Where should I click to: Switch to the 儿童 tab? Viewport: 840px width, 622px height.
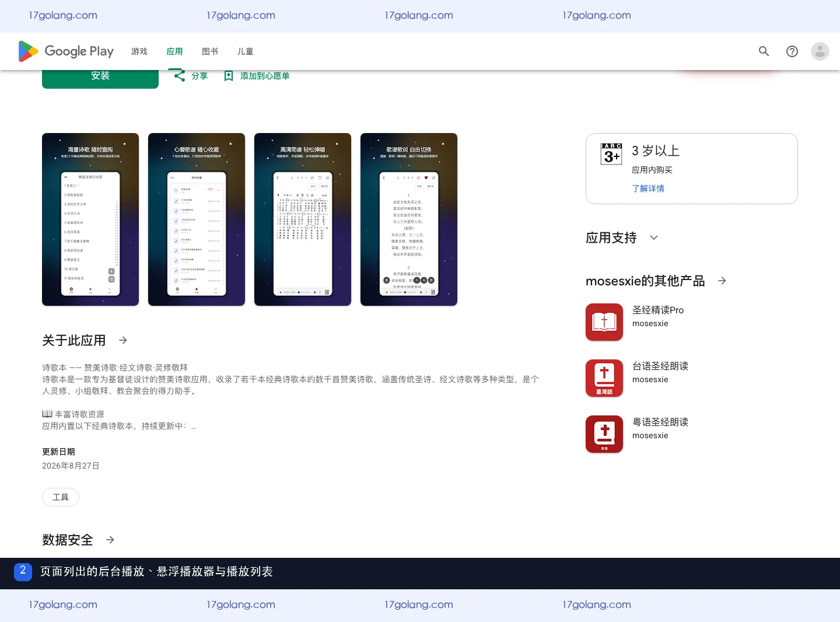tap(245, 51)
